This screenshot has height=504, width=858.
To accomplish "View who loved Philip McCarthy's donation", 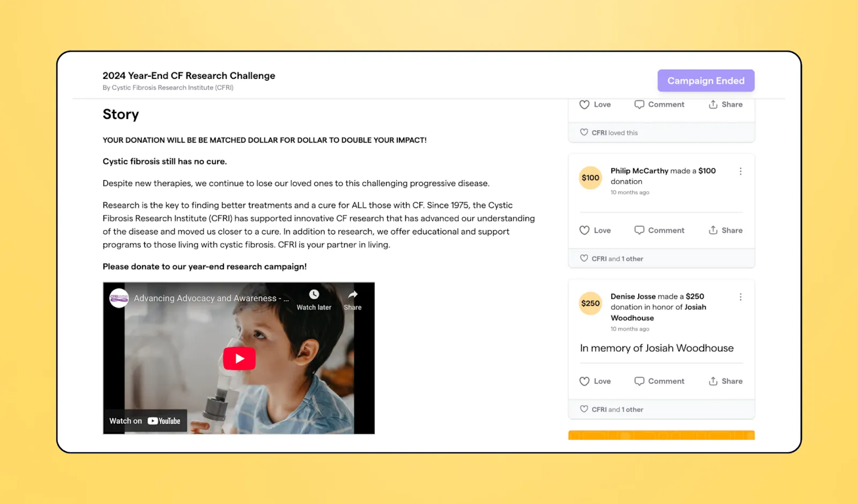I will [617, 258].
